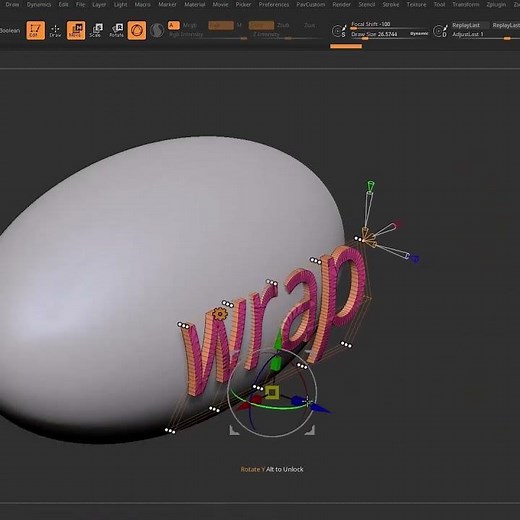Image resolution: width=520 pixels, height=520 pixels.
Task: Toggle the Dynamic draw size option
Action: 419,34
